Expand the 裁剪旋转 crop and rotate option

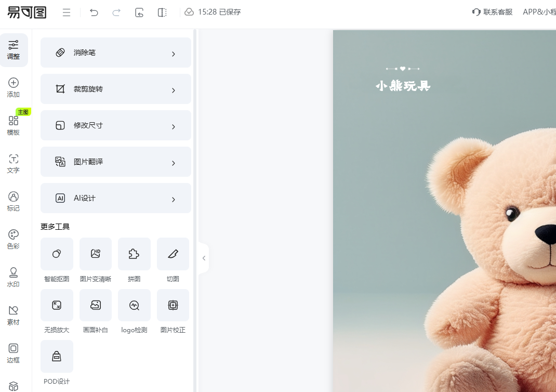pyautogui.click(x=116, y=89)
